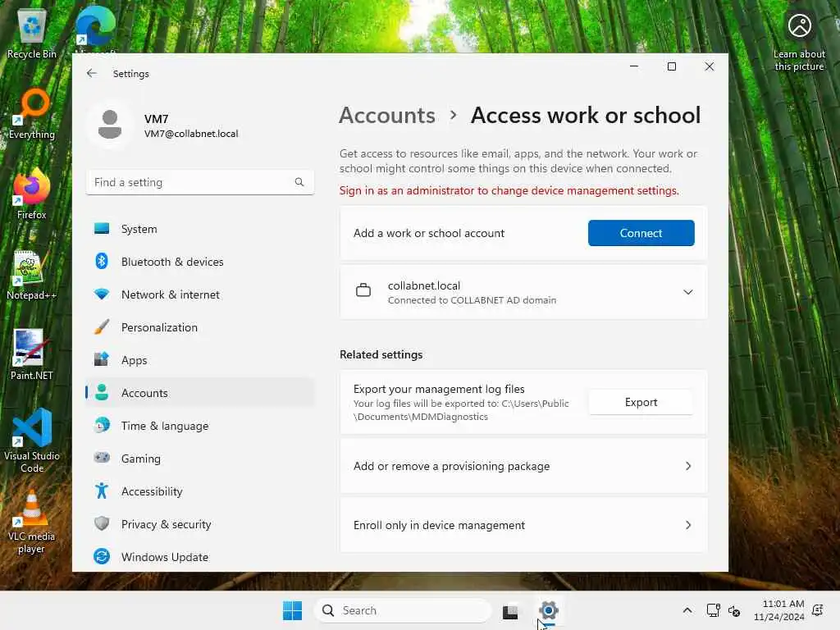Open the Windows Start menu

[293, 610]
